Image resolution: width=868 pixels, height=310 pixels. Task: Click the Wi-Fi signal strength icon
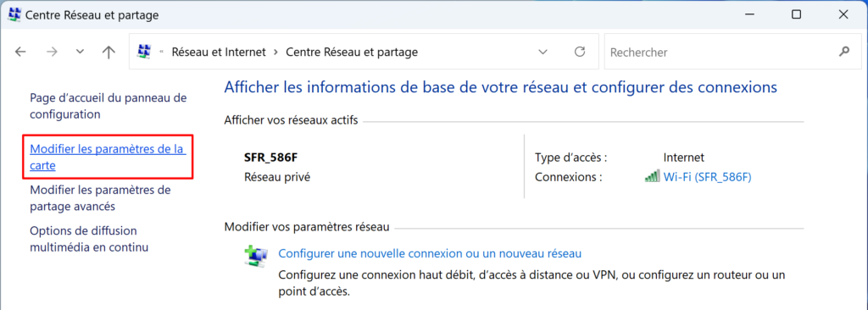point(652,176)
